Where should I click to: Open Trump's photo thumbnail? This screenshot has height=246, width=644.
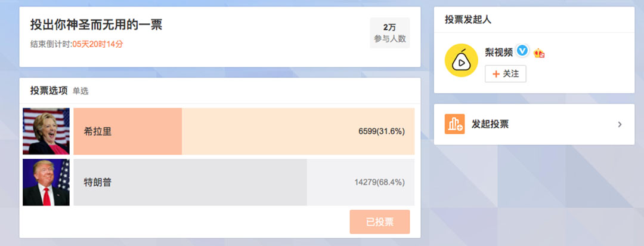46,182
